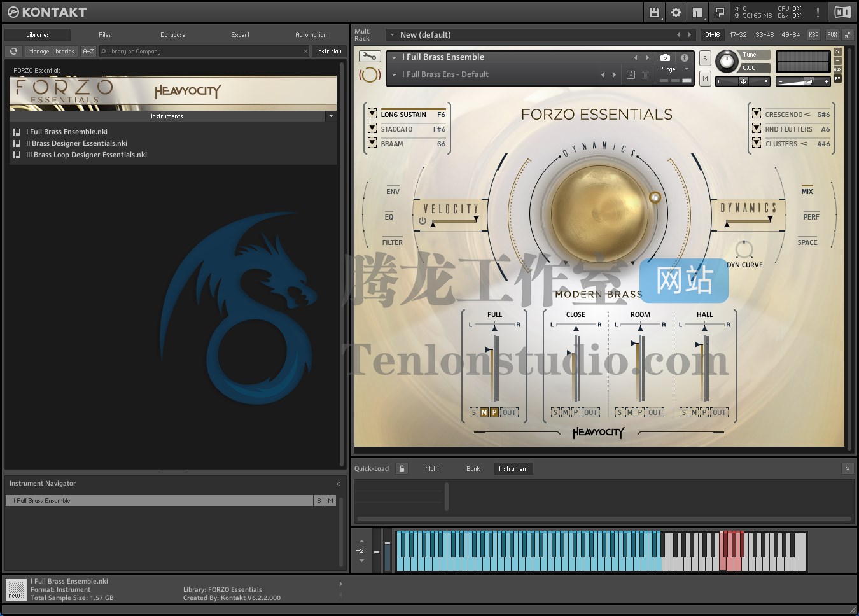Viewport: 859px width, 616px height.
Task: Click the wrench icon to edit the instrument
Action: coord(369,56)
